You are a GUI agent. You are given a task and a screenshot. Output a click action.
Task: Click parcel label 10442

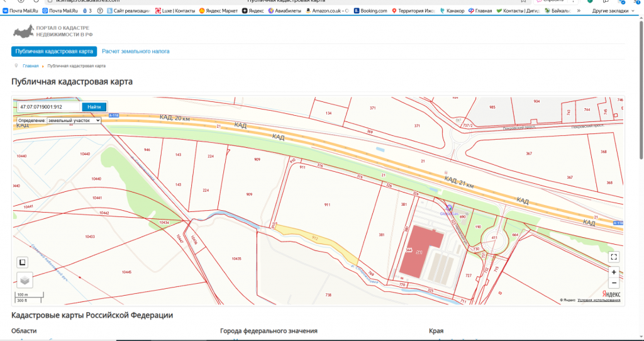coord(104,213)
